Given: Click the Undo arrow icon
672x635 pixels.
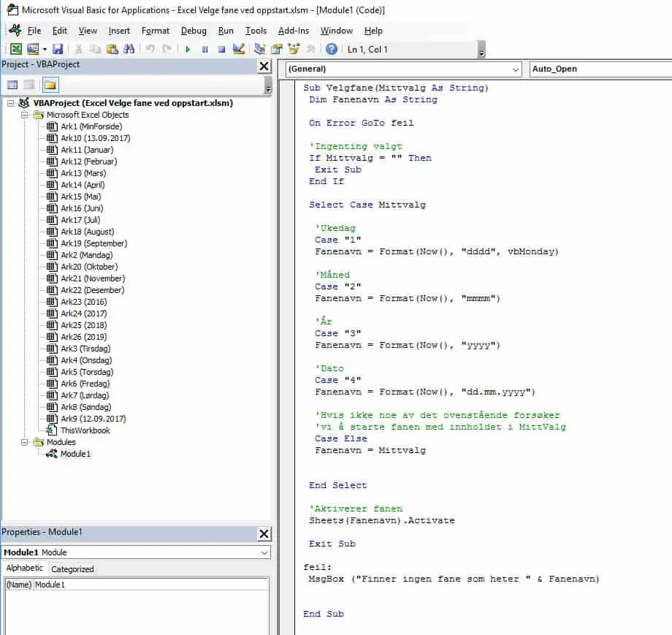Looking at the screenshot, I should click(150, 49).
